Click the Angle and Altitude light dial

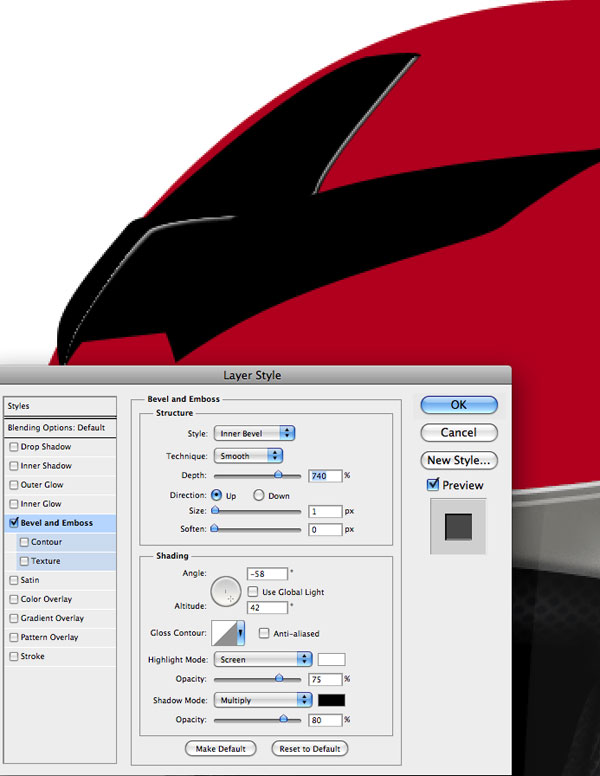tap(226, 591)
